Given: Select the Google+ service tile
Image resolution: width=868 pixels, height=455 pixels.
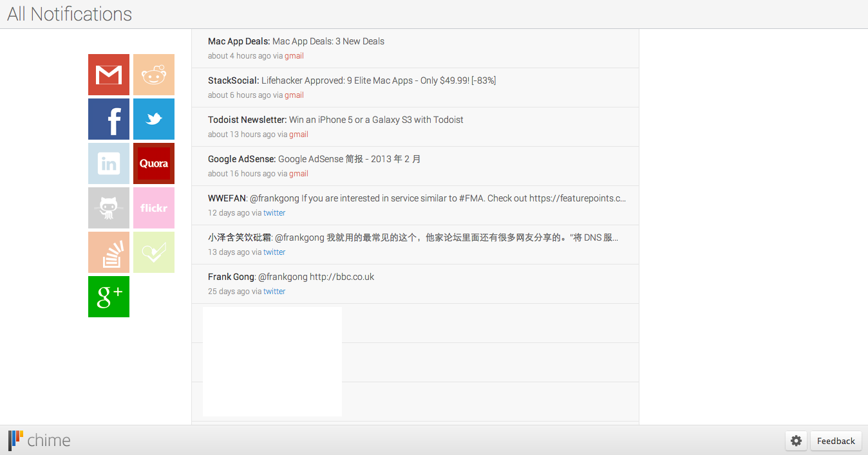Looking at the screenshot, I should click(x=109, y=297).
